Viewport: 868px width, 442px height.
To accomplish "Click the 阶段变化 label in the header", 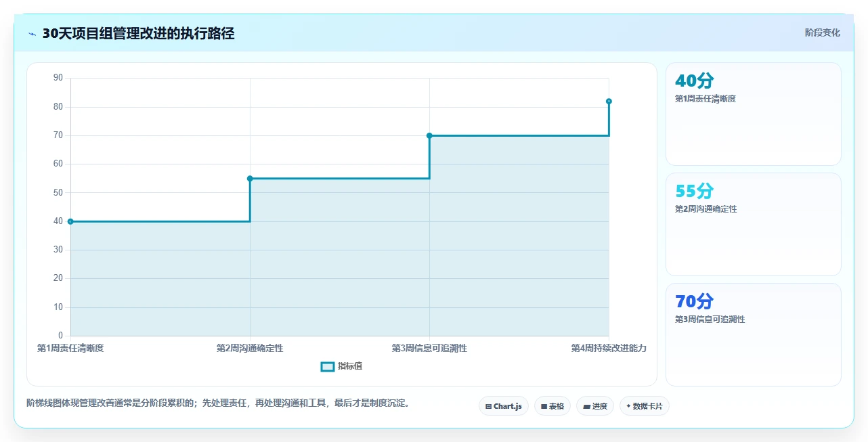I will pos(823,32).
